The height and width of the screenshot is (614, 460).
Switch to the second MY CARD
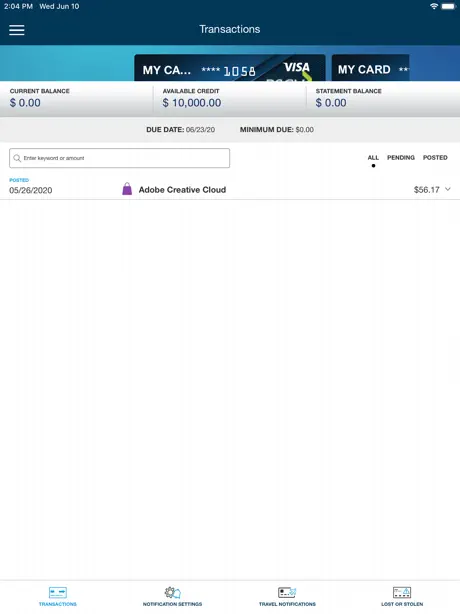370,68
